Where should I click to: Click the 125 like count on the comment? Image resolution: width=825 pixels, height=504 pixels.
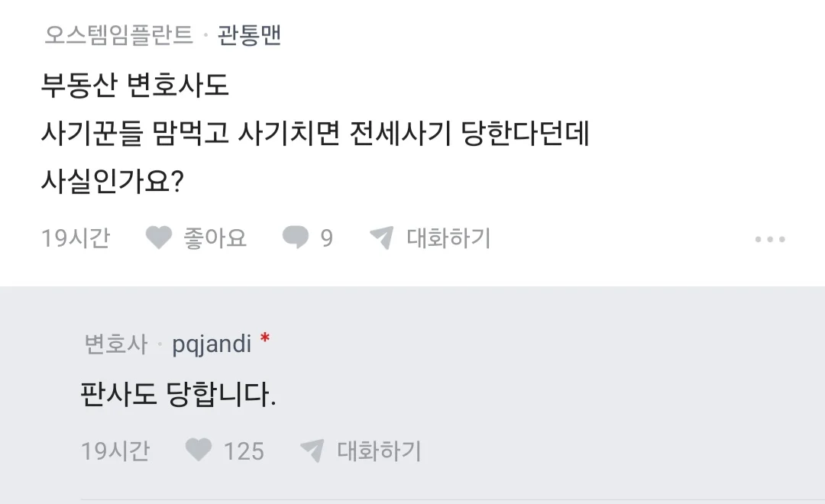click(x=244, y=451)
